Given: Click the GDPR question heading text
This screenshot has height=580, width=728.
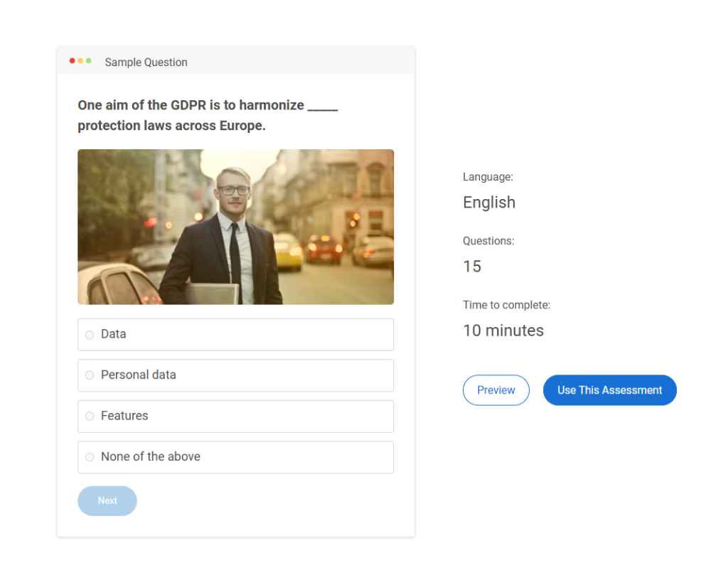Looking at the screenshot, I should 192,106.
